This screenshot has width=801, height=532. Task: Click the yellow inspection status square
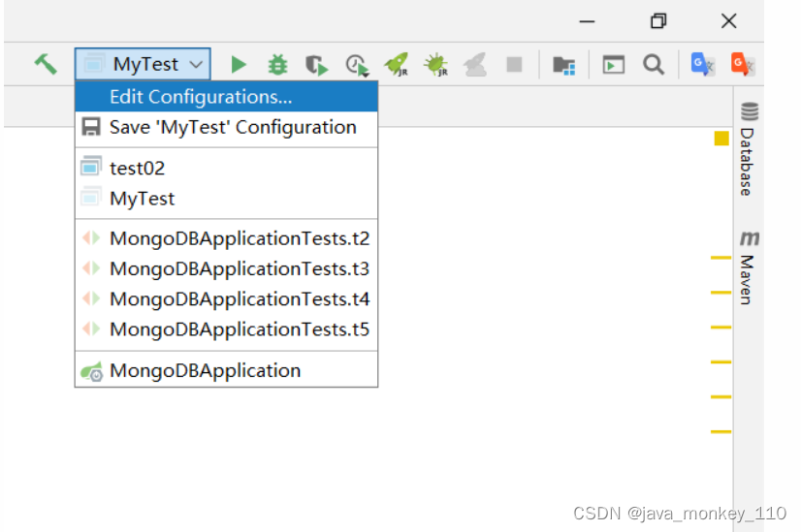point(721,139)
